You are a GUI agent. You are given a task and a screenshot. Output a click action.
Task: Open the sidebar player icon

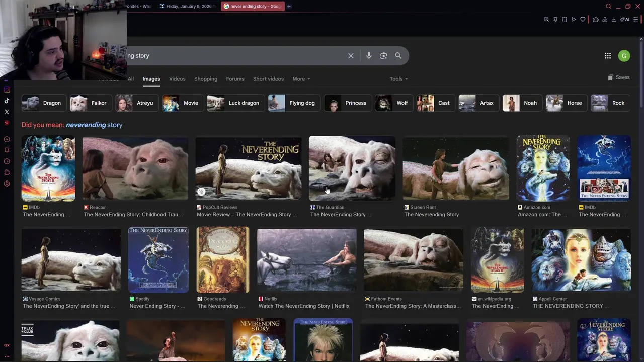point(7,139)
